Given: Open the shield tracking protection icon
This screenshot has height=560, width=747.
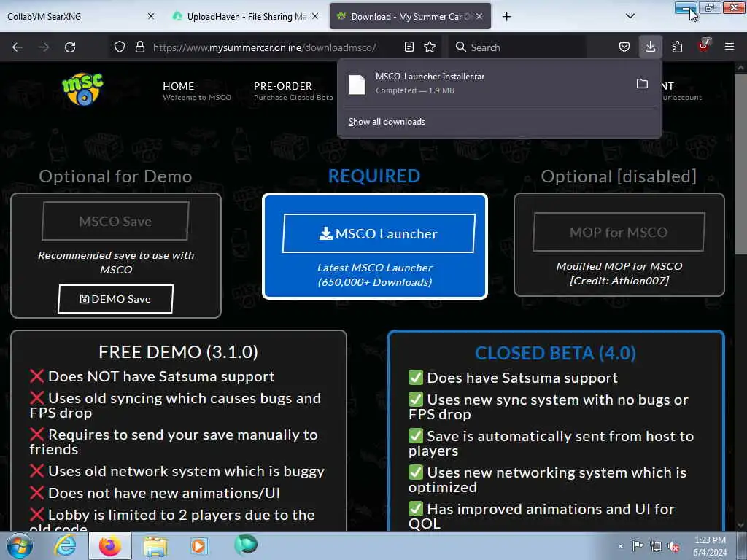Looking at the screenshot, I should click(x=120, y=47).
